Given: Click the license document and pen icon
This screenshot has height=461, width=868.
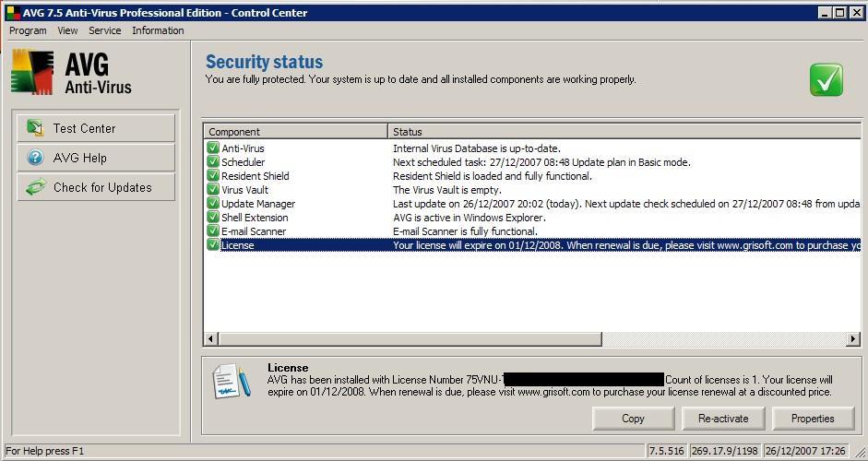Looking at the screenshot, I should click(231, 382).
